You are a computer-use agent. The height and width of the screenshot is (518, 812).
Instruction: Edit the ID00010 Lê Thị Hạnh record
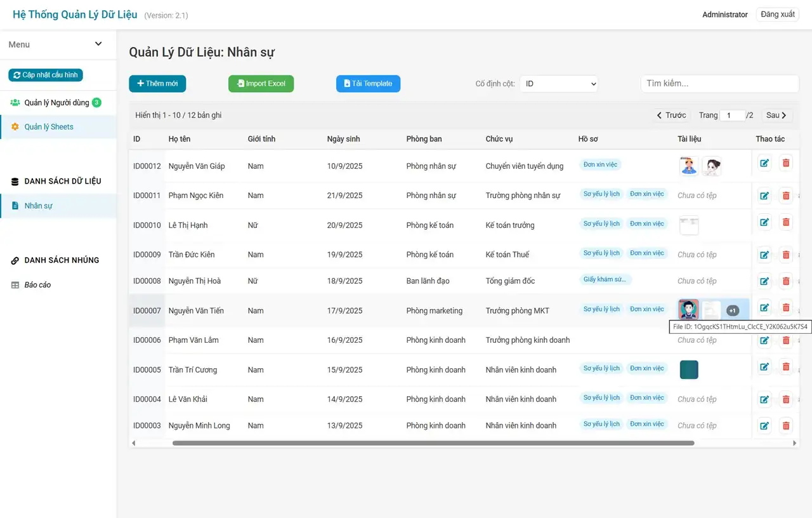pyautogui.click(x=764, y=222)
